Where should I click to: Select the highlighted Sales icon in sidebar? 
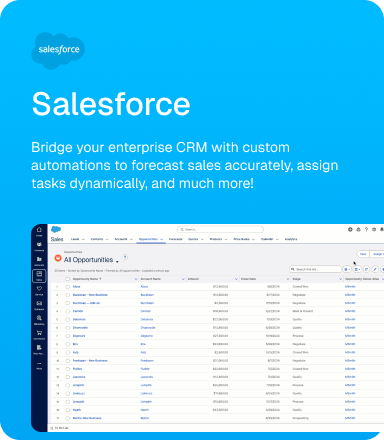coord(39,276)
